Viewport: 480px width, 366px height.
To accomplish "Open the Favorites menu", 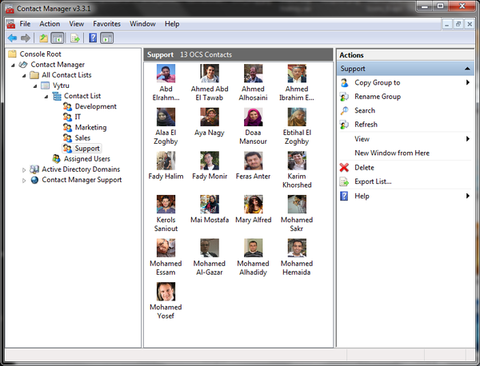I will coord(107,24).
